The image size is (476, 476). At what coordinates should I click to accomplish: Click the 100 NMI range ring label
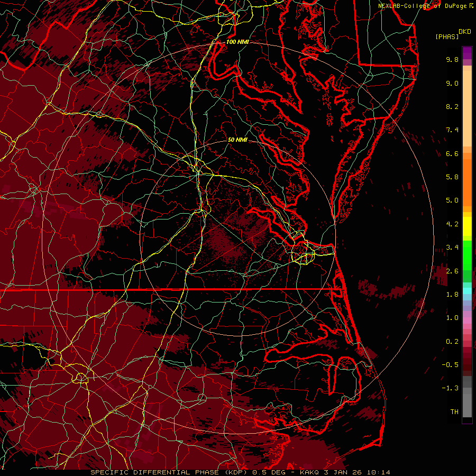237,42
